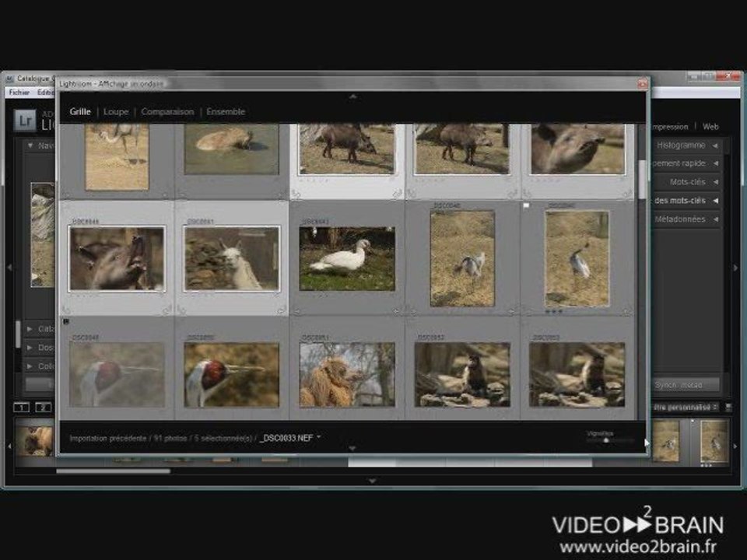Switch secondary window to Grille view
This screenshot has height=560, width=747.
pyautogui.click(x=80, y=111)
